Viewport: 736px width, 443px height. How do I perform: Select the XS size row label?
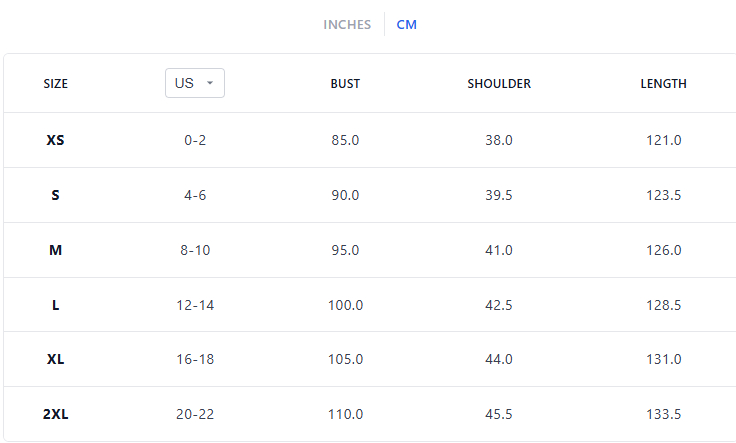click(x=56, y=140)
